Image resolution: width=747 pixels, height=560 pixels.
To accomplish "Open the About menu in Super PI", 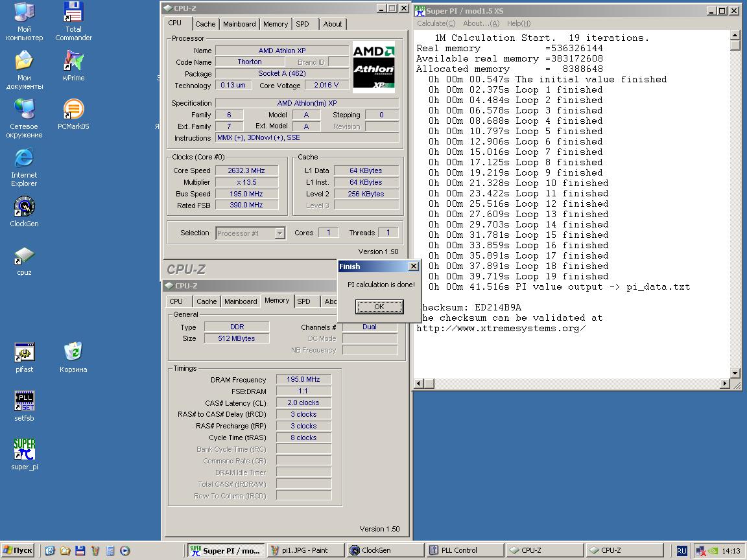I will click(x=481, y=23).
